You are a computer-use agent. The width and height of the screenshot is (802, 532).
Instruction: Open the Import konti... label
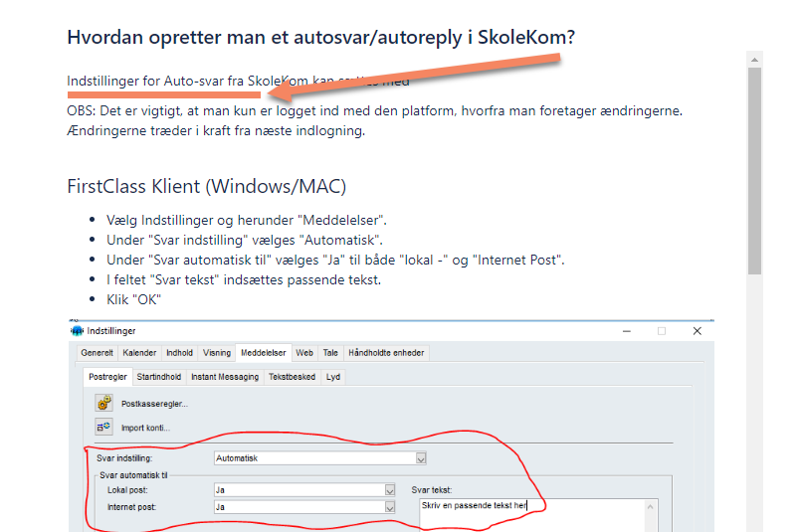(145, 428)
